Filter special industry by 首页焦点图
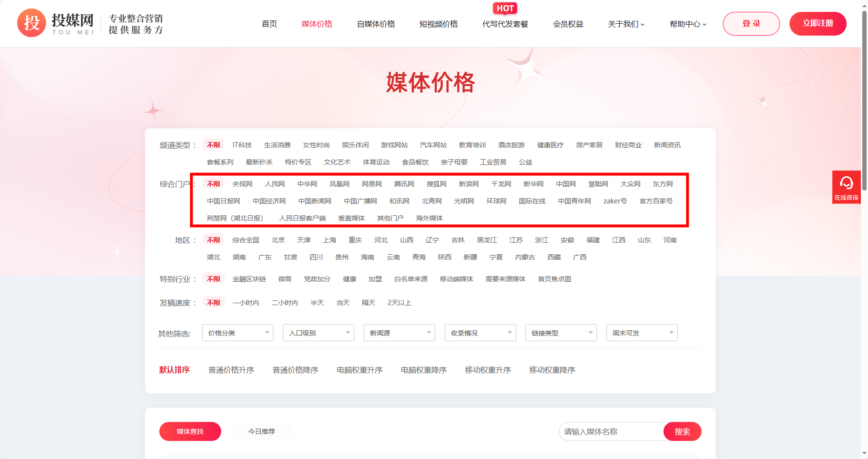 [554, 279]
